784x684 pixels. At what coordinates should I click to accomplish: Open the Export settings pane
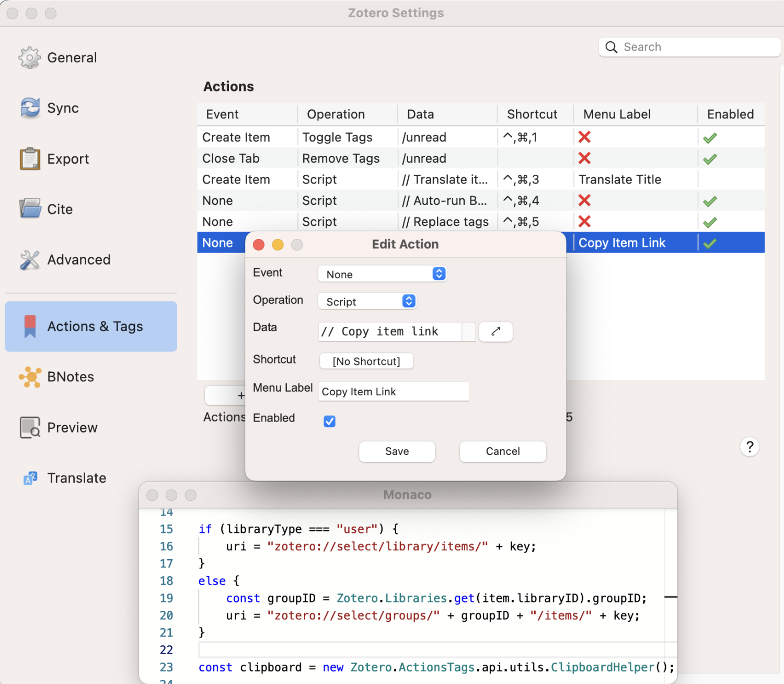pos(54,158)
